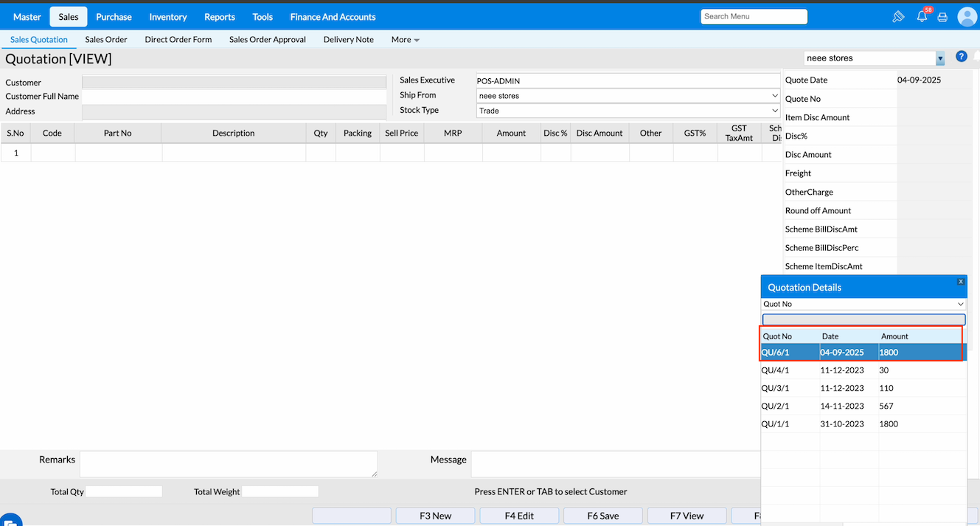Click the chat bubble icon bottom-left
Image resolution: width=980 pixels, height=526 pixels.
pyautogui.click(x=10, y=519)
